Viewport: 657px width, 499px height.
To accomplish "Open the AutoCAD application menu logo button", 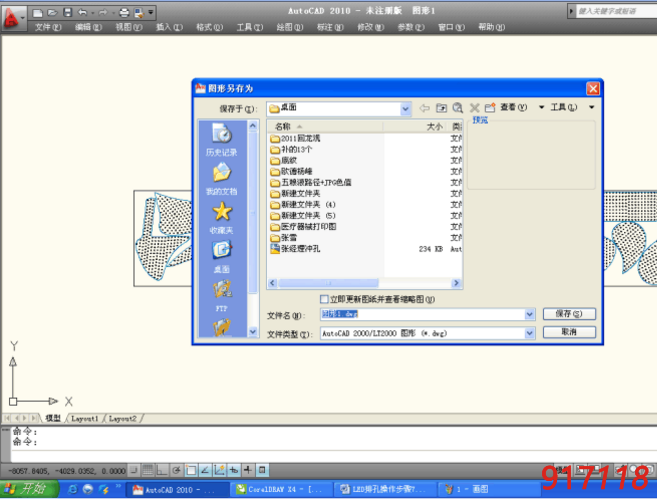I will 13,18.
